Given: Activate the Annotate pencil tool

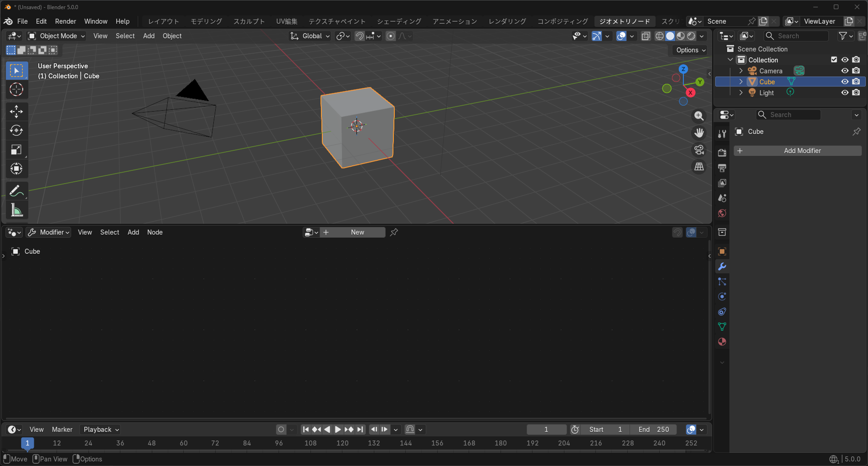Looking at the screenshot, I should pos(16,191).
